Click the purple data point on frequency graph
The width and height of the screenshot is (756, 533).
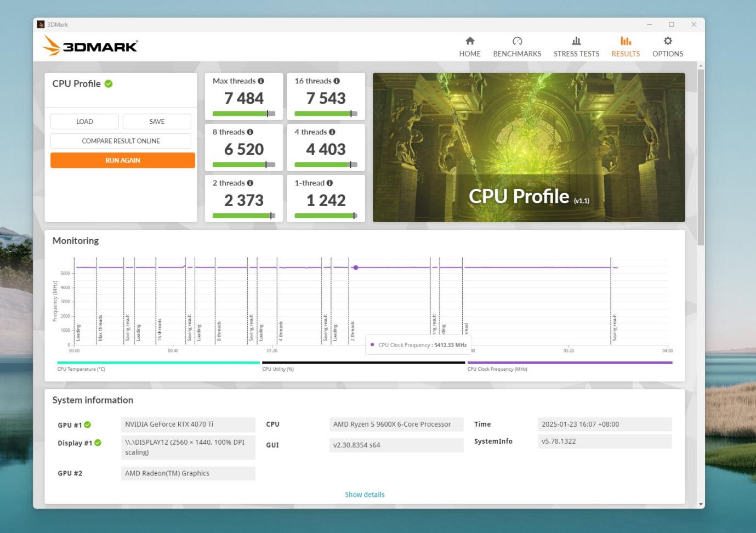coord(356,268)
